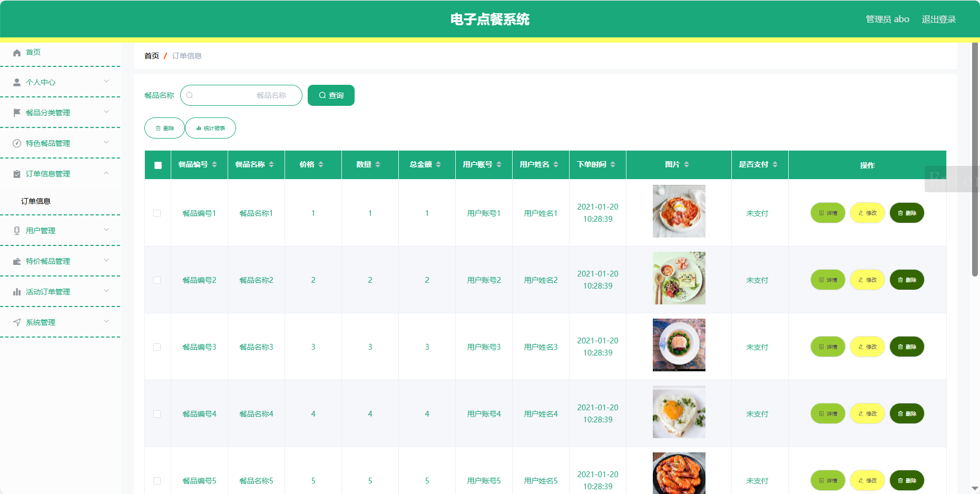Click 用户账号3 cell in the table

tap(484, 347)
